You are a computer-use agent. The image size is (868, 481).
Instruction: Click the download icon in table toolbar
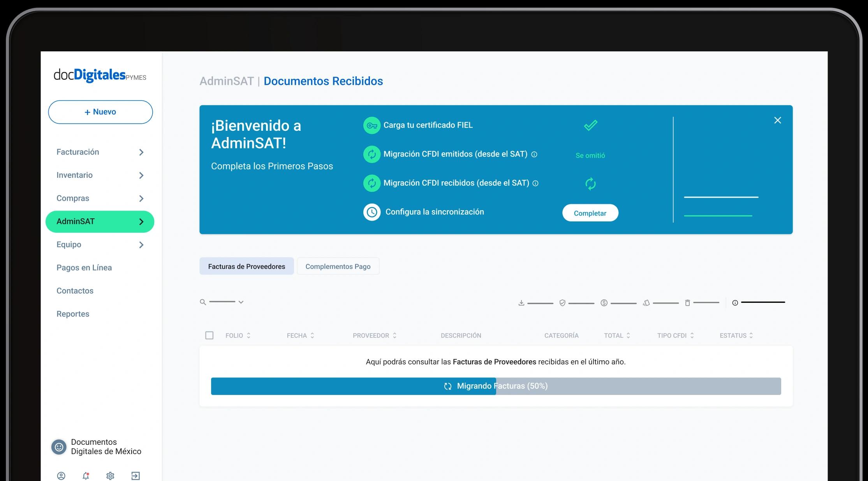pyautogui.click(x=521, y=303)
